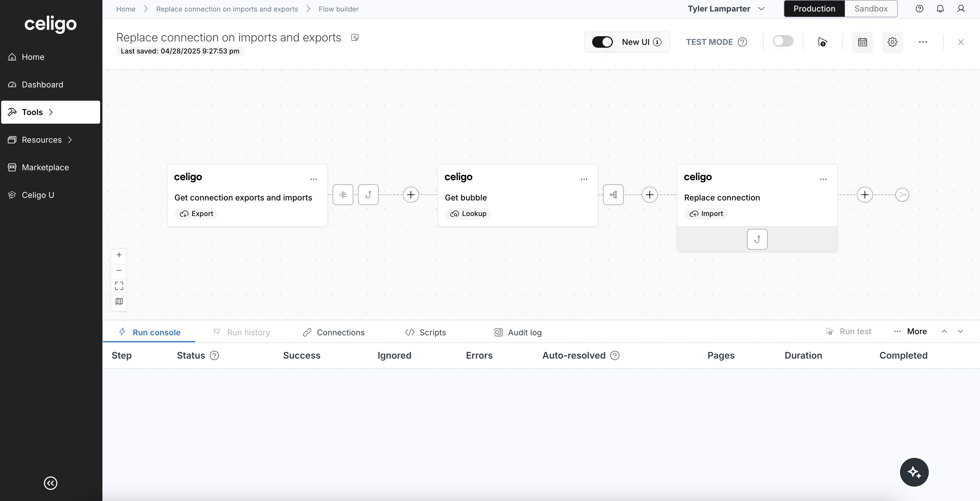The image size is (980, 501).
Task: Click the hook icon after Export step
Action: coord(368,195)
